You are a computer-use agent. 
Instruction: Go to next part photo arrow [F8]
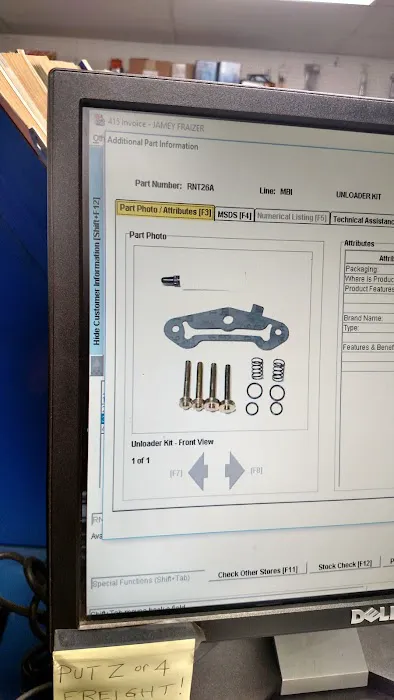tap(235, 470)
